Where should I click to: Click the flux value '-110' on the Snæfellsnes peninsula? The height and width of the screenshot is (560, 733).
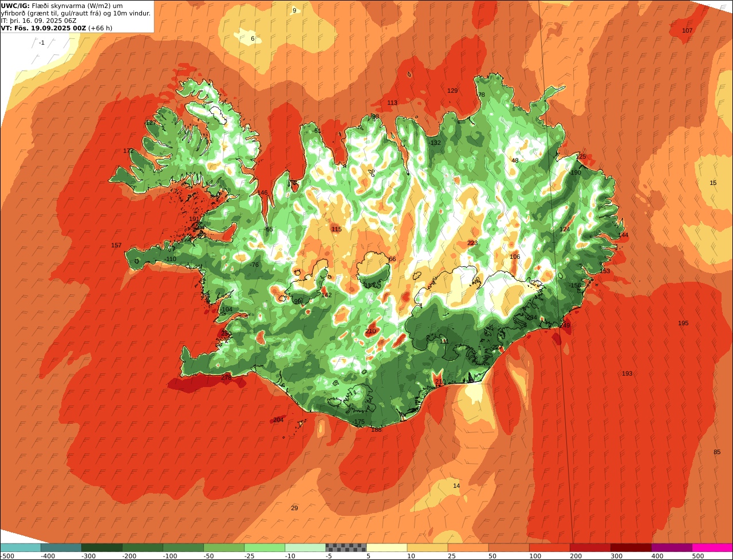[170, 259]
